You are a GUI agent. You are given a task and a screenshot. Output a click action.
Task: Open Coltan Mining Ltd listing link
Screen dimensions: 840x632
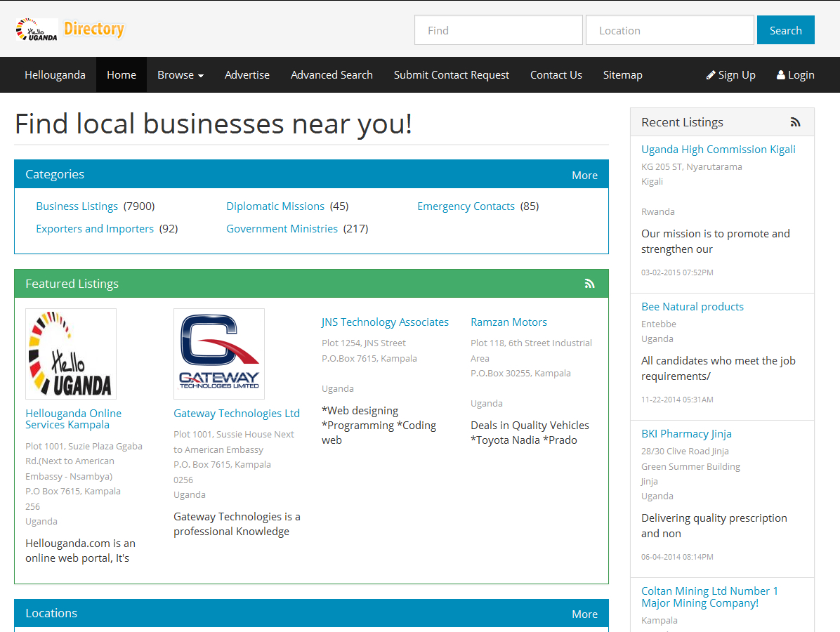(710, 597)
